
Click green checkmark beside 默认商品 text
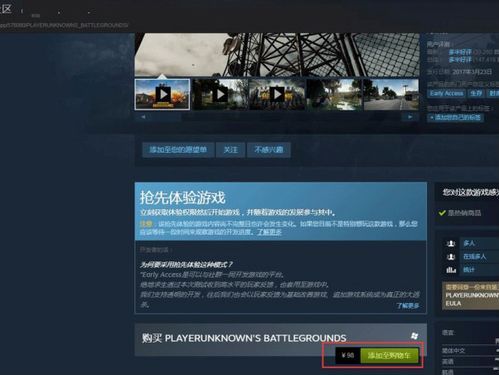(x=442, y=213)
